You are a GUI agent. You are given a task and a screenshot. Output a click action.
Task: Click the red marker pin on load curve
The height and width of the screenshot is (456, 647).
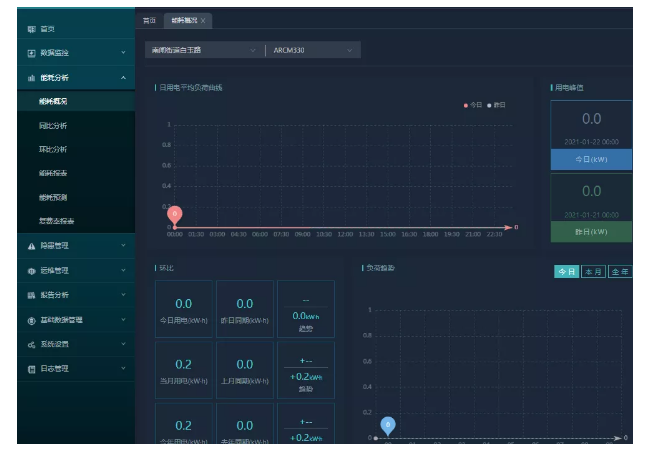175,215
